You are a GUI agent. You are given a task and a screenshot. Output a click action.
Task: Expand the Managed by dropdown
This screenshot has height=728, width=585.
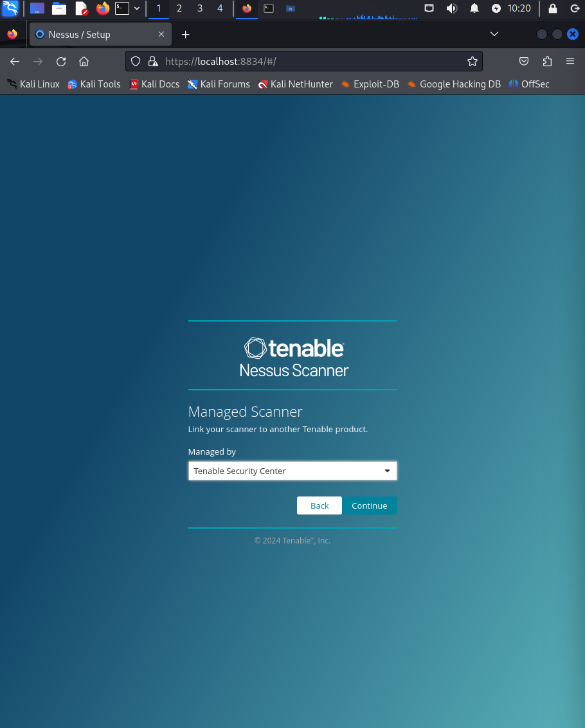(292, 471)
